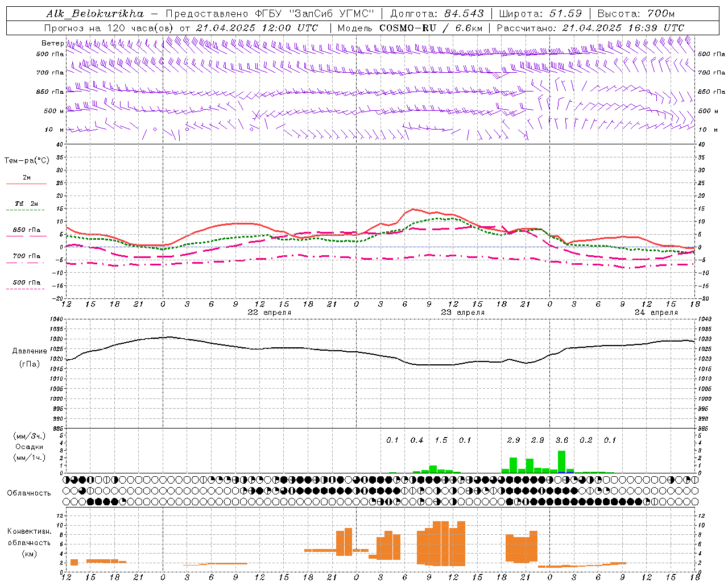This screenshot has height=582, width=728.
Task: Click the dash-dot line sample under 700 гПа legend
Action: click(26, 263)
